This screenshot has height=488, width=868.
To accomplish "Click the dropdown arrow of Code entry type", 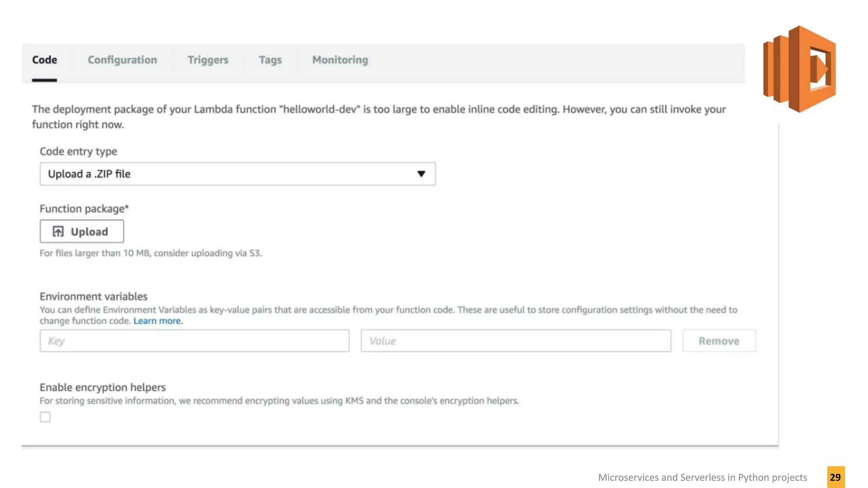I will (421, 174).
